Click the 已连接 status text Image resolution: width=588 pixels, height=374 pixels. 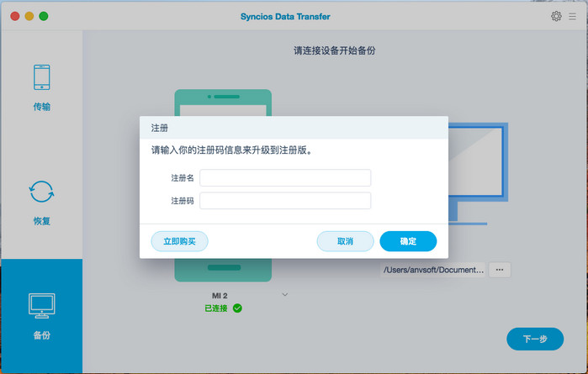click(x=216, y=308)
